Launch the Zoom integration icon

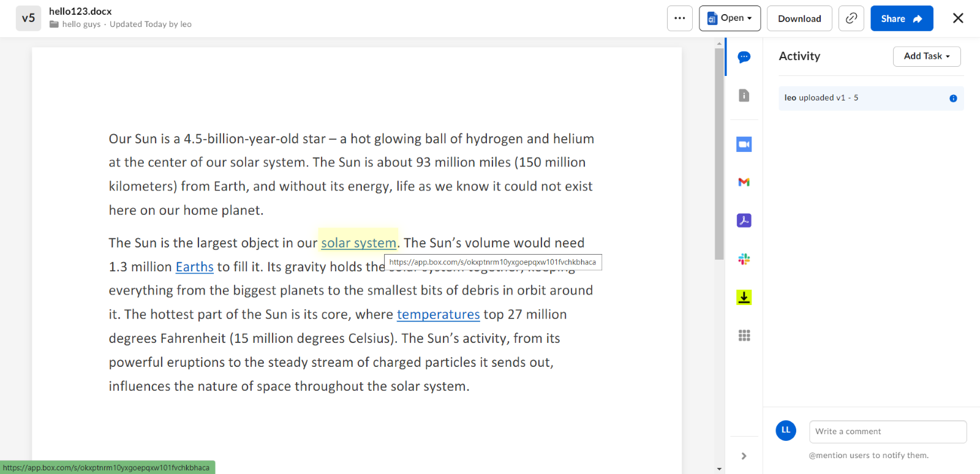point(744,145)
